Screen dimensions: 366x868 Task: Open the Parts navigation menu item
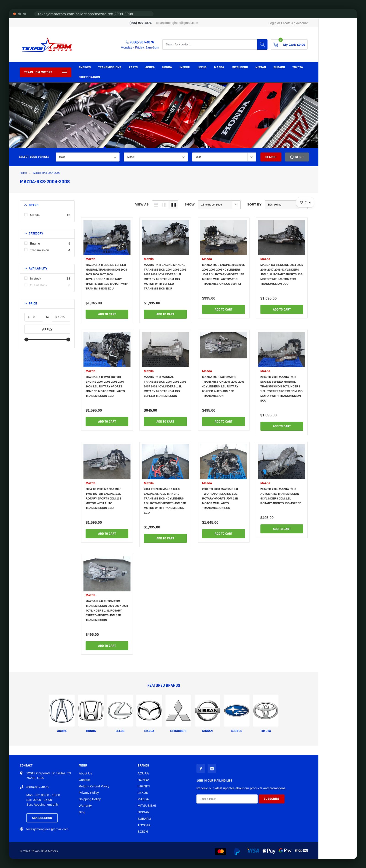coord(133,67)
